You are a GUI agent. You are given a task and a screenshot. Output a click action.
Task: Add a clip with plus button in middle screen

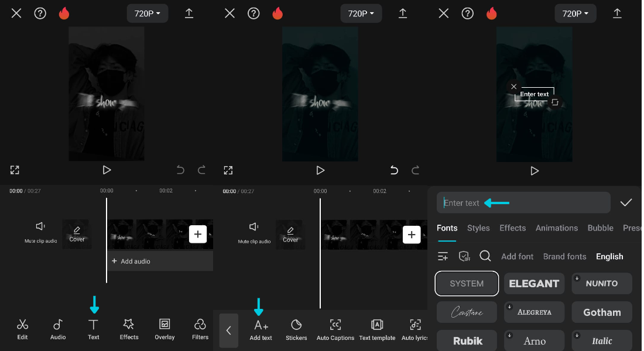click(412, 235)
